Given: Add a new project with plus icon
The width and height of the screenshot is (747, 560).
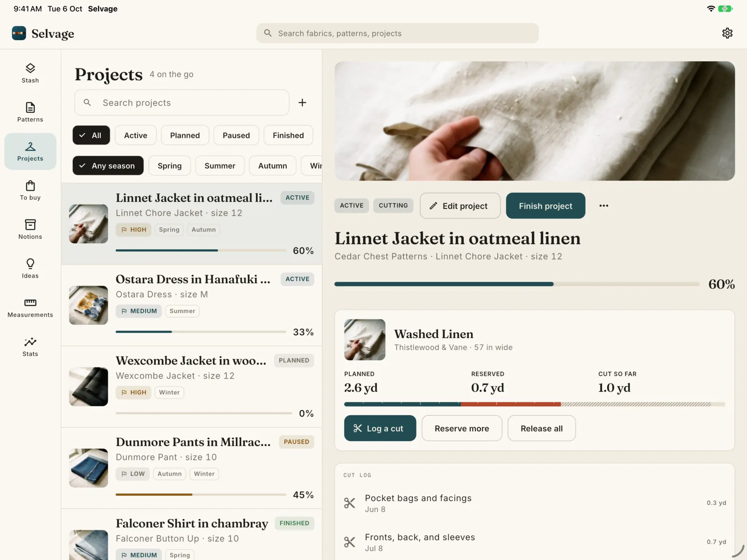Looking at the screenshot, I should 303,103.
